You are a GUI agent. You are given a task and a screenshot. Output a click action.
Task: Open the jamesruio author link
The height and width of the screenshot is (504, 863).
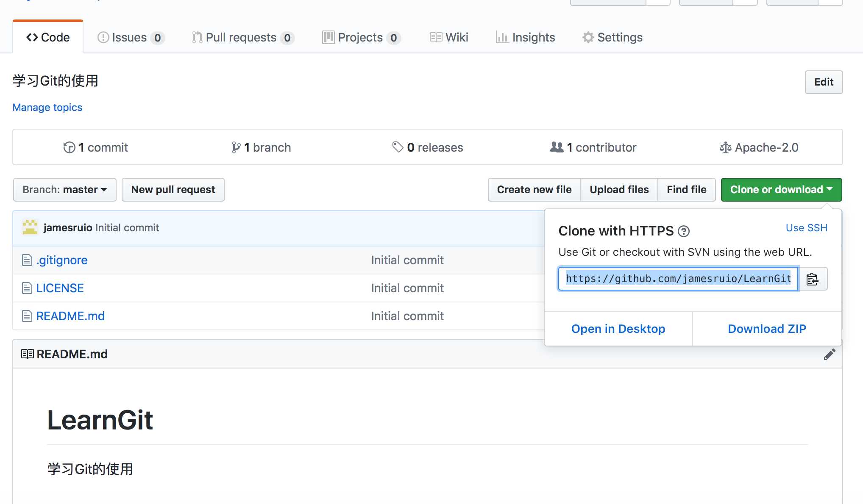pyautogui.click(x=68, y=227)
